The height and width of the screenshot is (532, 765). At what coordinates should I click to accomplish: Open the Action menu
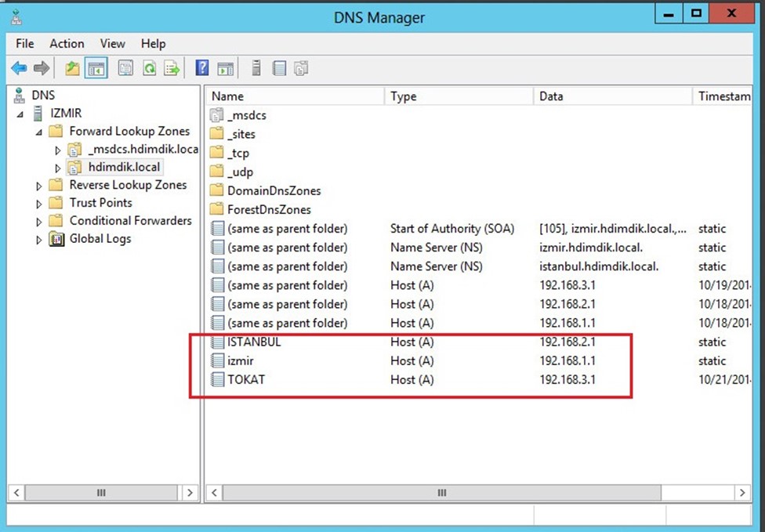[67, 43]
